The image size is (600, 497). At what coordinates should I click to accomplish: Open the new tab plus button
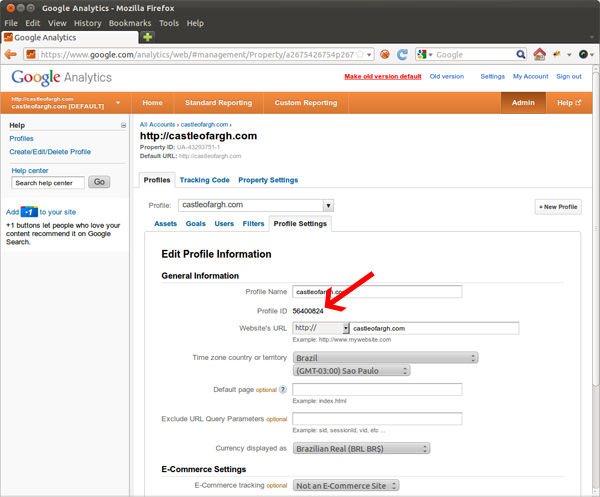click(x=147, y=37)
